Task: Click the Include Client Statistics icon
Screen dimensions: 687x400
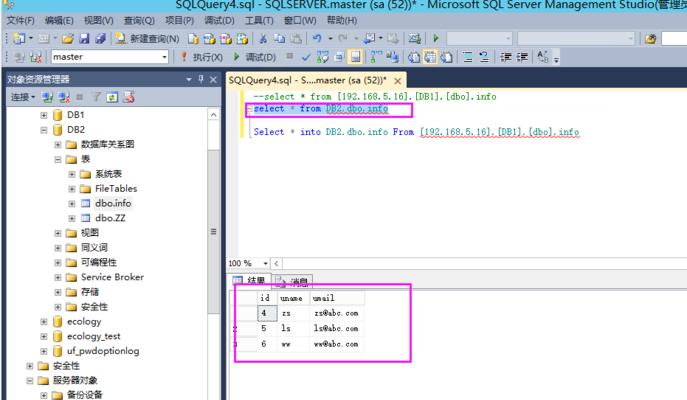Action: coord(393,57)
